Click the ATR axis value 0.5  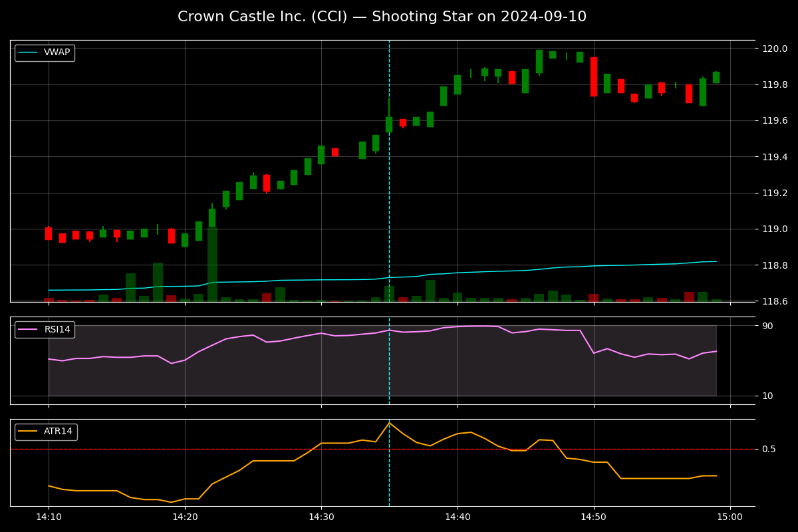click(769, 449)
